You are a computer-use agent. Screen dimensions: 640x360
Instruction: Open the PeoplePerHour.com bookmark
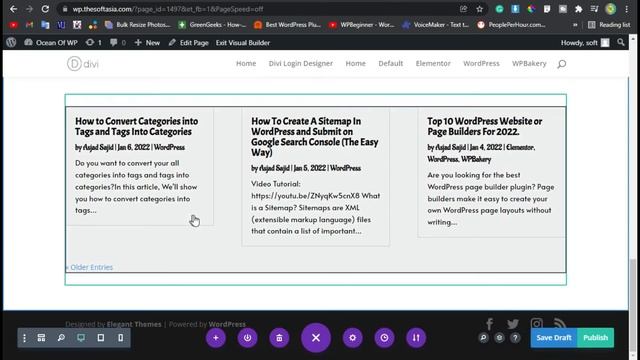tap(511, 25)
